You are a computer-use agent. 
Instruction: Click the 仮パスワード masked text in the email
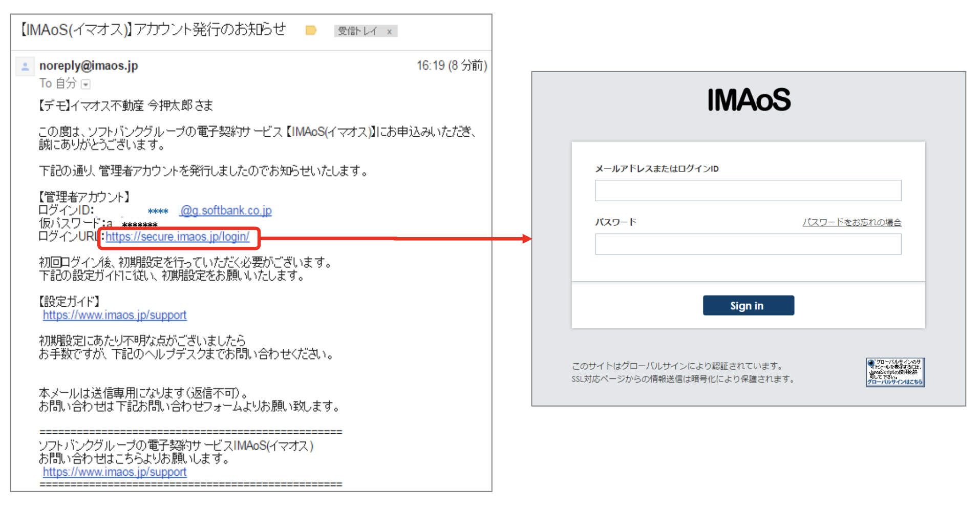pyautogui.click(x=139, y=223)
